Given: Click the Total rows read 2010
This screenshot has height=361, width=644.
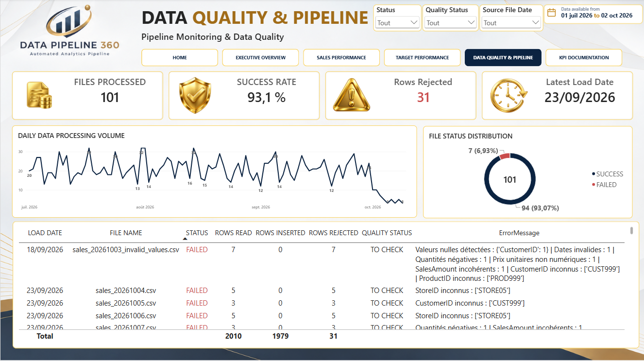Looking at the screenshot, I should 234,336.
